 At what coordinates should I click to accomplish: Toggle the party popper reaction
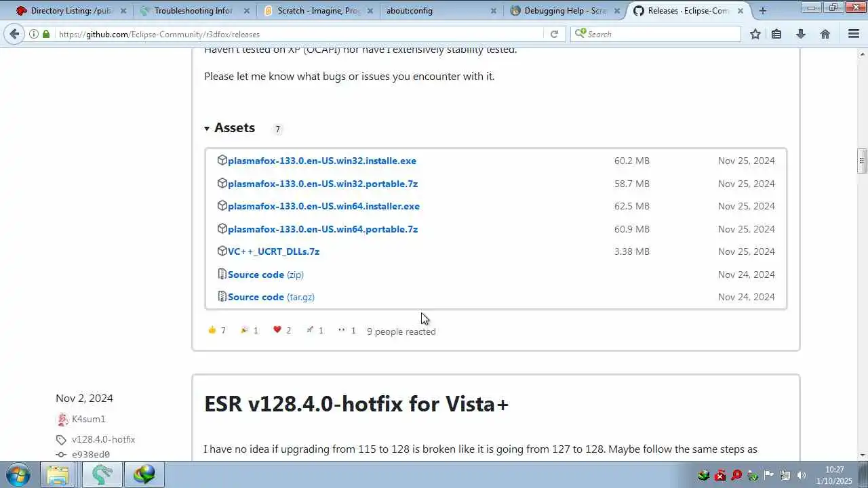(x=249, y=331)
